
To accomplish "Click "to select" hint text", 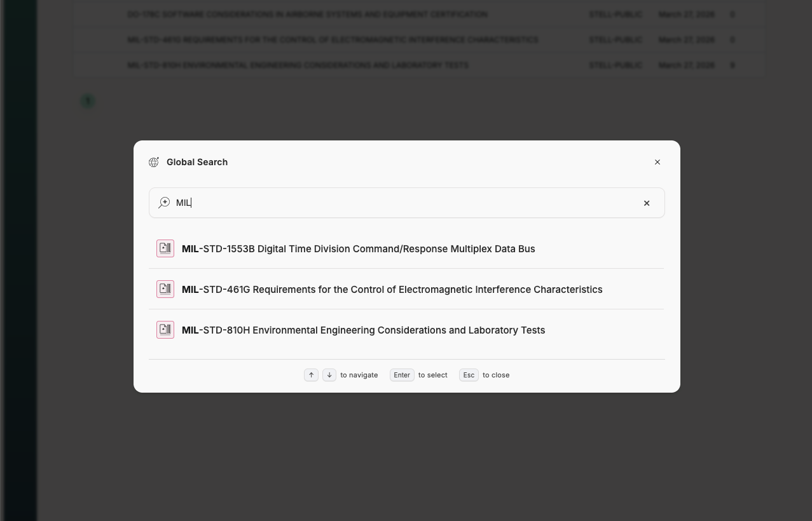I will (433, 375).
